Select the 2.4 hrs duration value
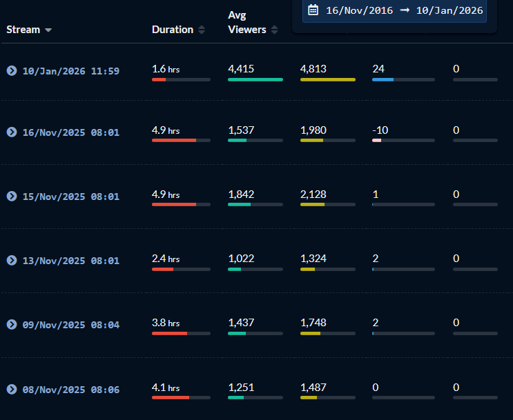The image size is (513, 420). tap(166, 259)
